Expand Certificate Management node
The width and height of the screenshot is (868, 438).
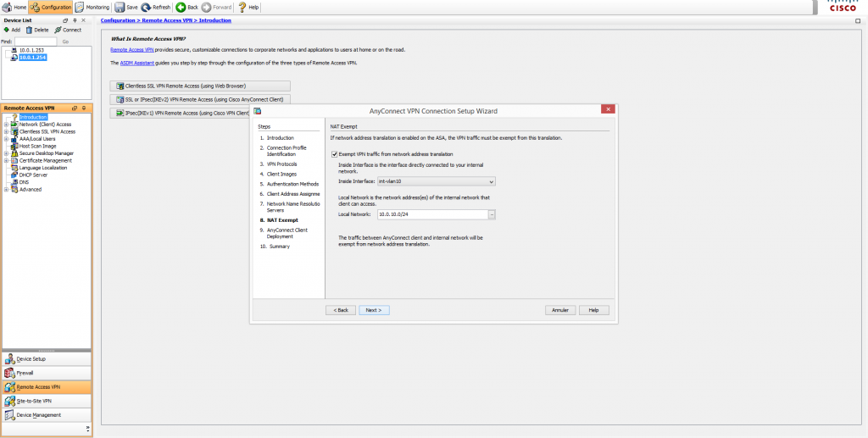(x=6, y=160)
